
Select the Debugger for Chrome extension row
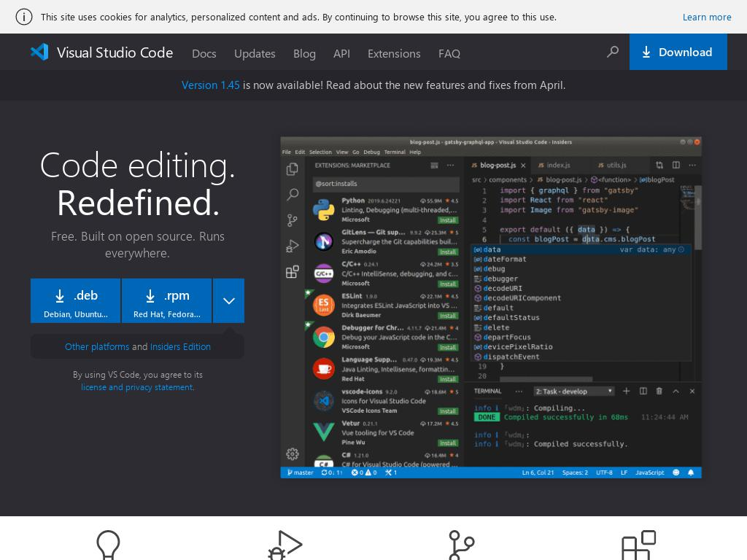point(385,337)
